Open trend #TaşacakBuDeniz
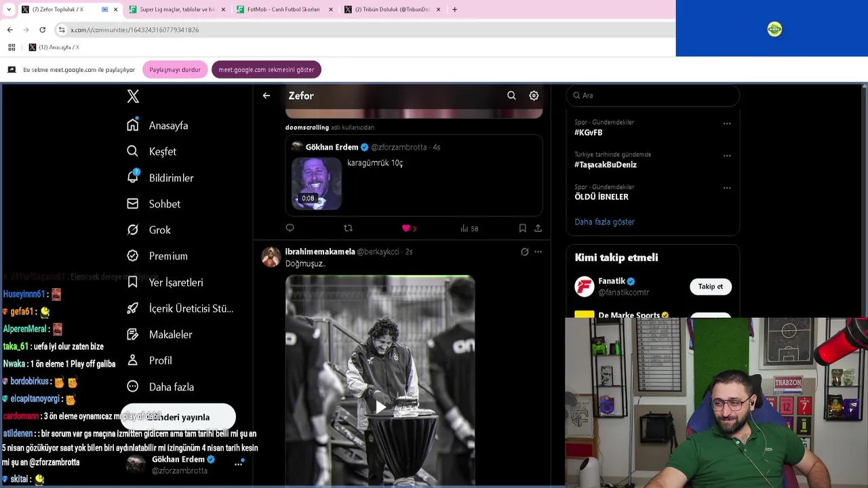Screen dimensions: 868x488 [x=606, y=165]
